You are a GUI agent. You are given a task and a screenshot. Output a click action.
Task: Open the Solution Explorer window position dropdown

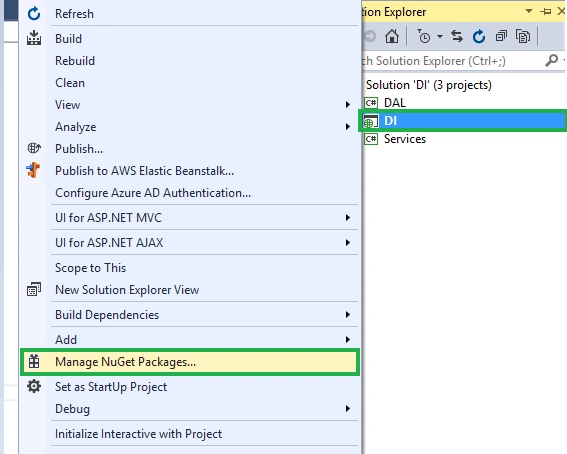pyautogui.click(x=529, y=11)
